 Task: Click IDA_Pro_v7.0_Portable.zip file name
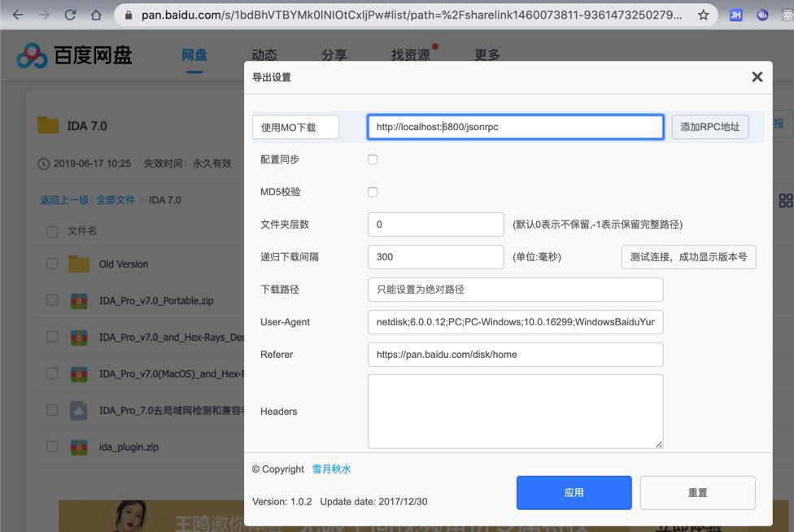tap(156, 301)
